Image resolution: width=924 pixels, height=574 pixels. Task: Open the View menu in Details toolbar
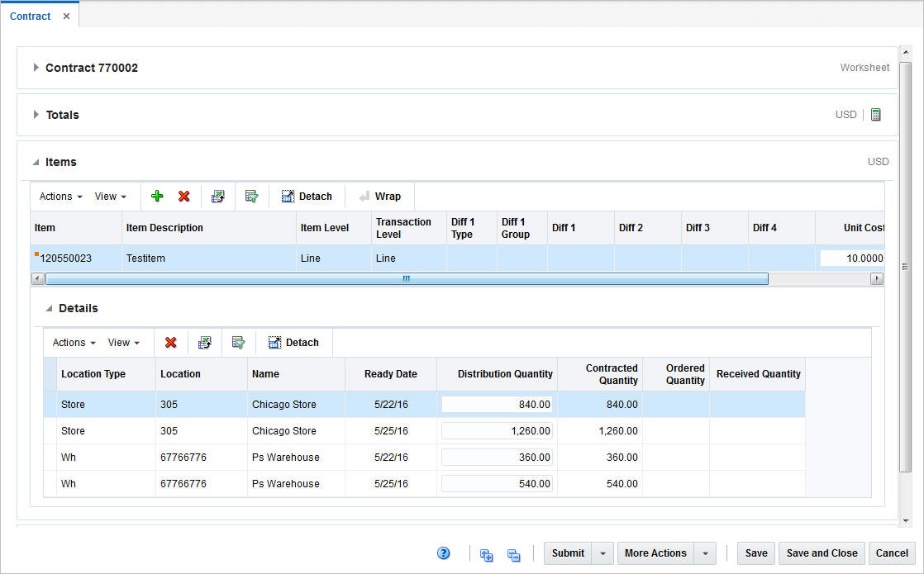[x=123, y=343]
